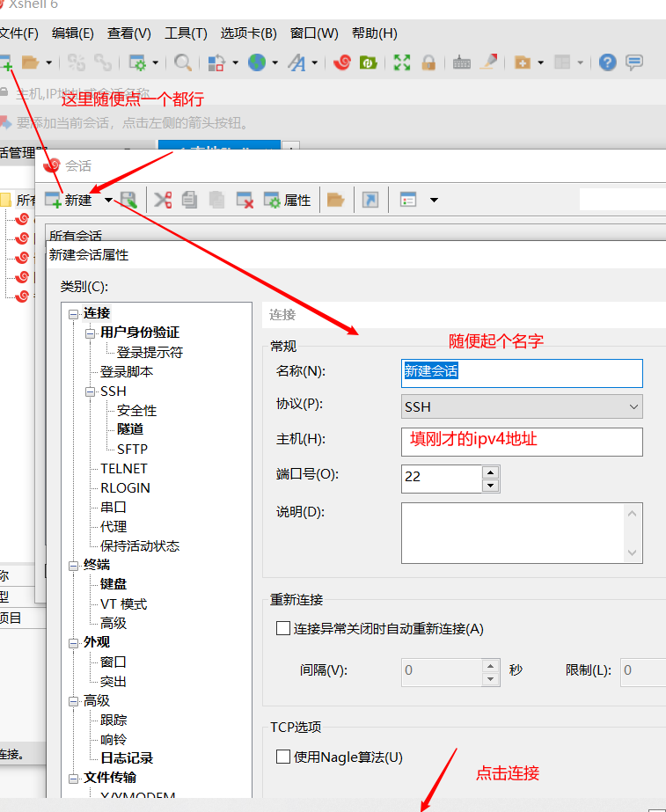Click the keyboard key mapping icon
The width and height of the screenshot is (666, 812).
[461, 62]
